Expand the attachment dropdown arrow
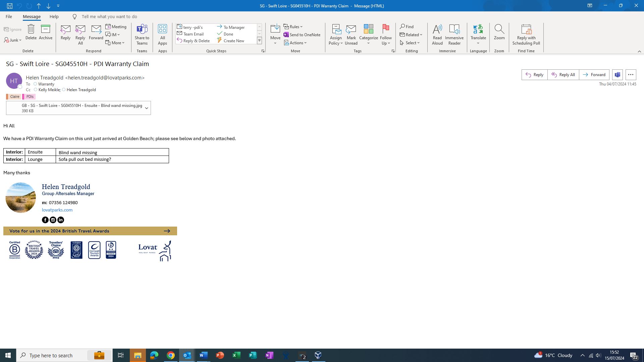This screenshot has width=644, height=362. (147, 108)
